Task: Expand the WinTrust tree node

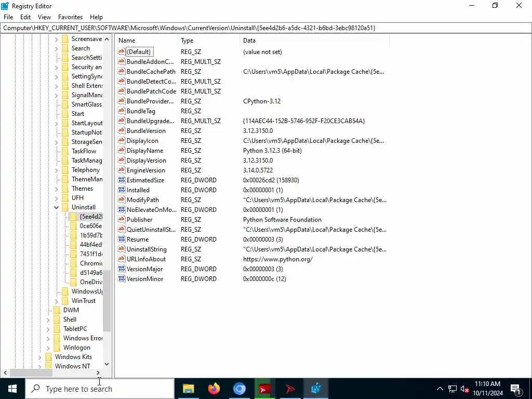Action: (56, 301)
